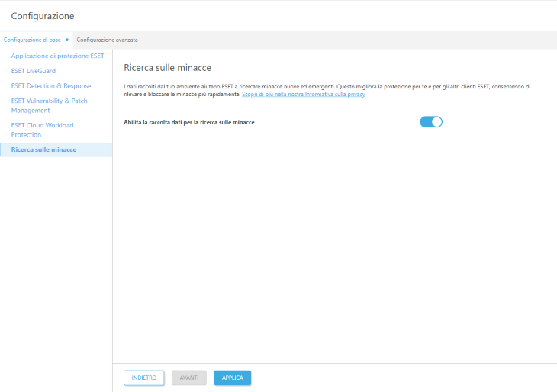Open ESET LiveGuard section
The width and height of the screenshot is (557, 392).
[x=34, y=71]
